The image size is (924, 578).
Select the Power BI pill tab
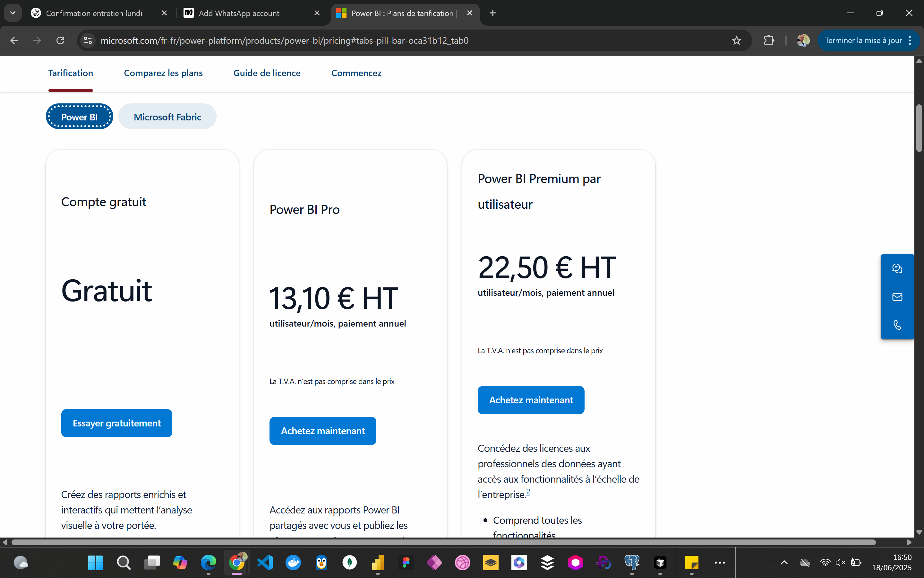(80, 117)
